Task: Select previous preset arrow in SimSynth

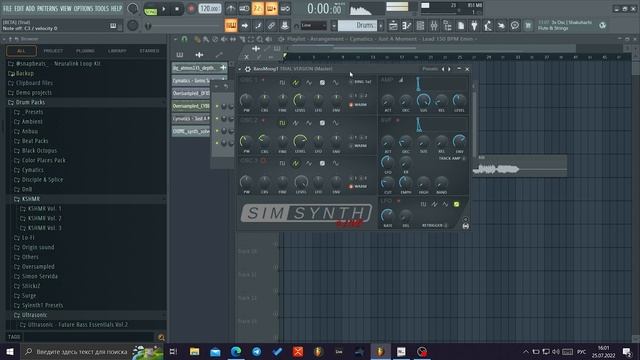Action: (443, 69)
